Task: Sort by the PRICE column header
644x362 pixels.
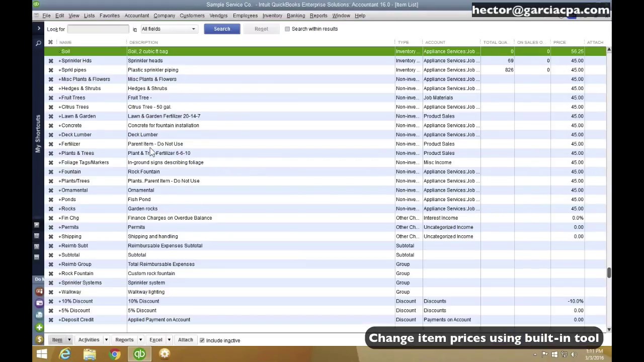Action: coord(559,42)
